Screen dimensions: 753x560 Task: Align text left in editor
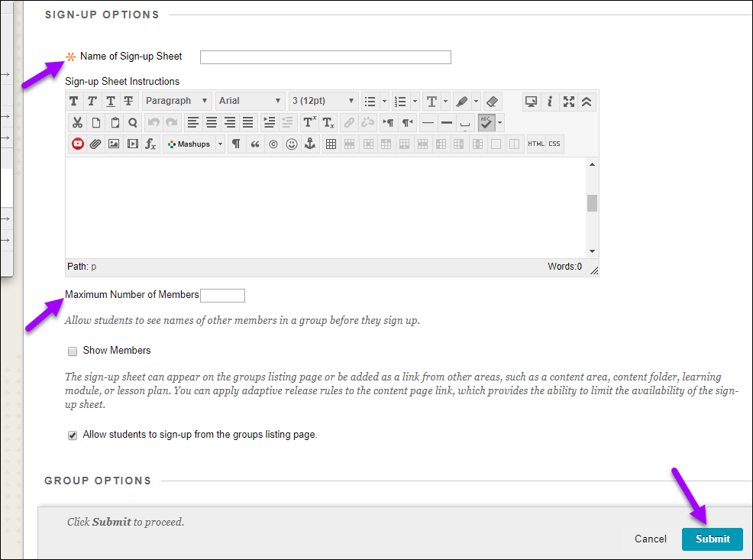193,123
